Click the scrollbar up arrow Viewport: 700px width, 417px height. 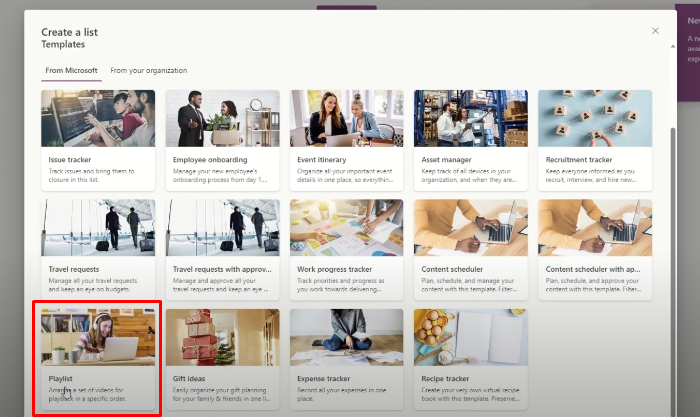(673, 46)
